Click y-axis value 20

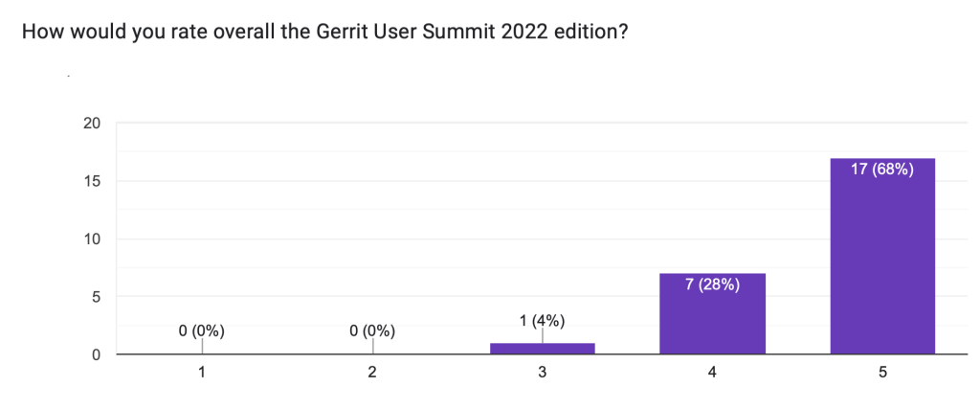point(93,123)
